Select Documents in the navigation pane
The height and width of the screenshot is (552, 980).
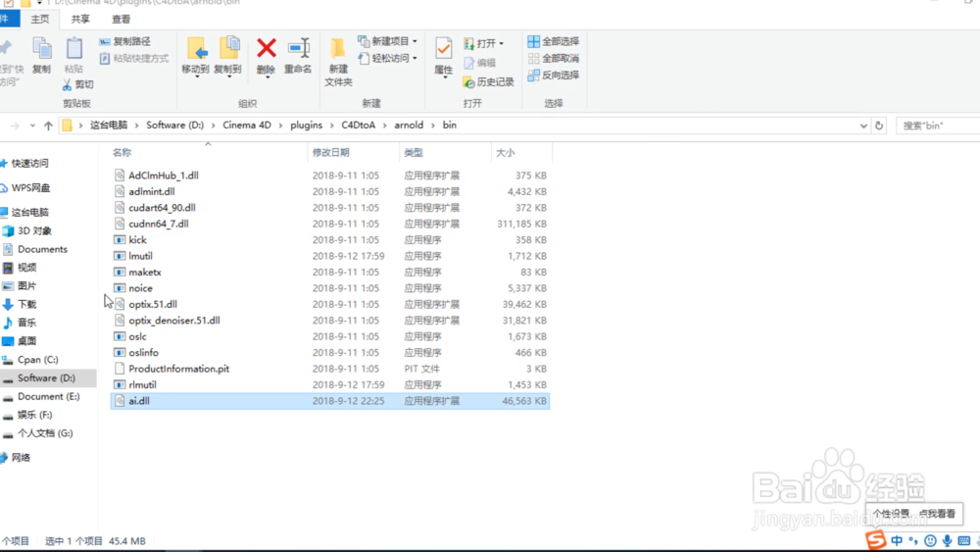42,249
